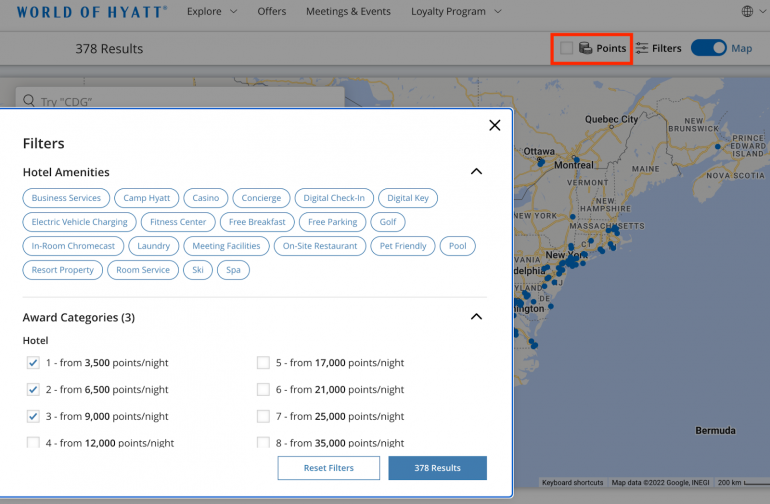
Task: Go to the Offers page
Action: click(x=271, y=12)
